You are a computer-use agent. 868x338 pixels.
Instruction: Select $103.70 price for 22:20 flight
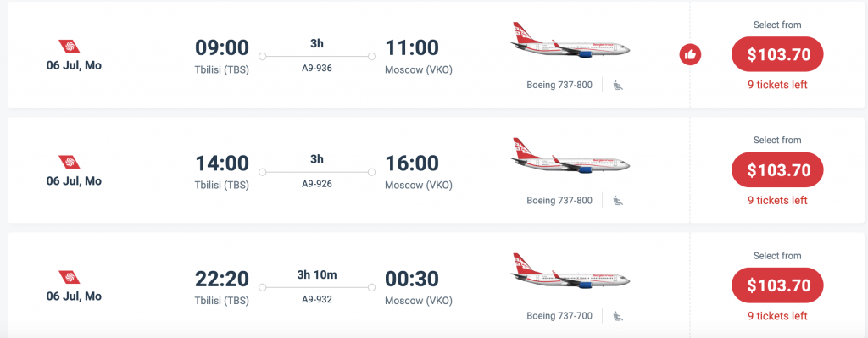coord(778,285)
